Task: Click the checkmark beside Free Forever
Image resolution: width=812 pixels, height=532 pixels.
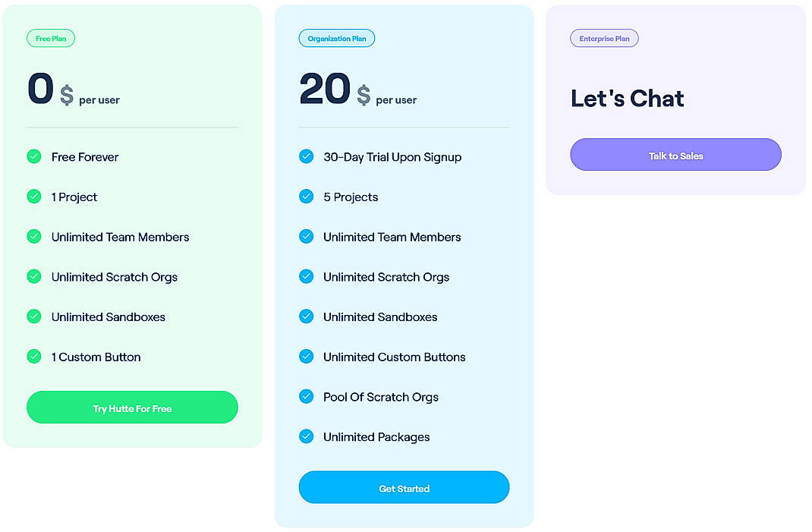Action: point(34,156)
